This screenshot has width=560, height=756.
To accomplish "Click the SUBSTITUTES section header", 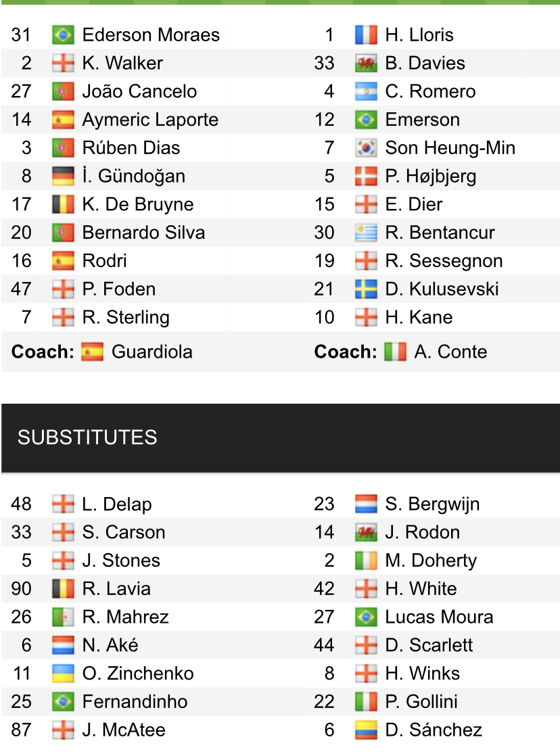I will (x=280, y=438).
